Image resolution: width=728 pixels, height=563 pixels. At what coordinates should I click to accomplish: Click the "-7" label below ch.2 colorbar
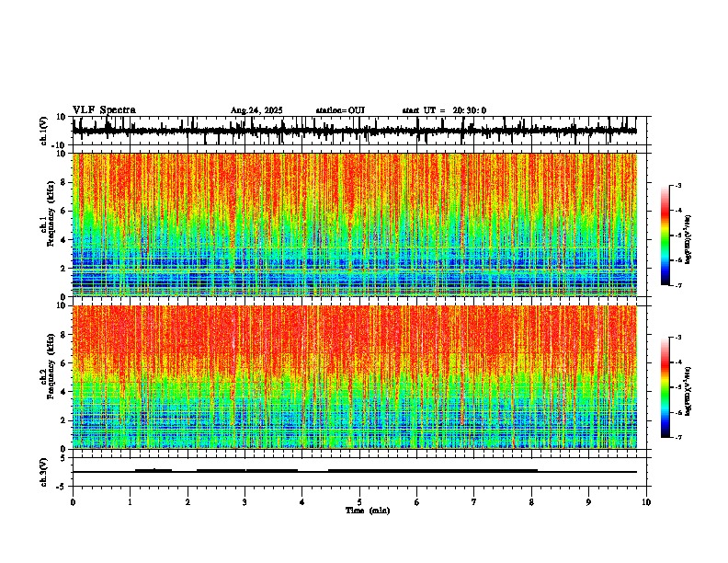pyautogui.click(x=677, y=437)
